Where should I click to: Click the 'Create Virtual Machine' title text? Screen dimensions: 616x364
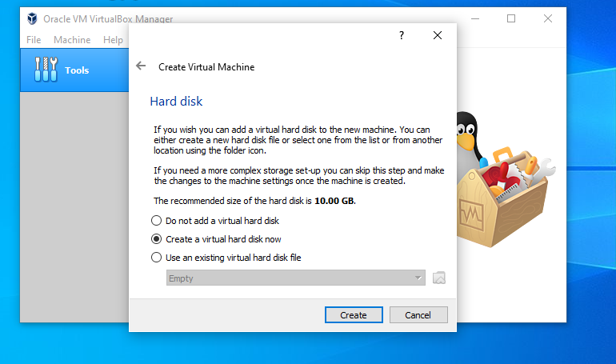click(206, 67)
